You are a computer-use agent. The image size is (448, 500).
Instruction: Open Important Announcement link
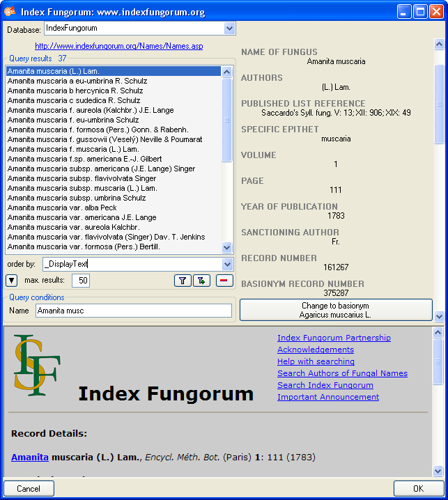(x=328, y=397)
